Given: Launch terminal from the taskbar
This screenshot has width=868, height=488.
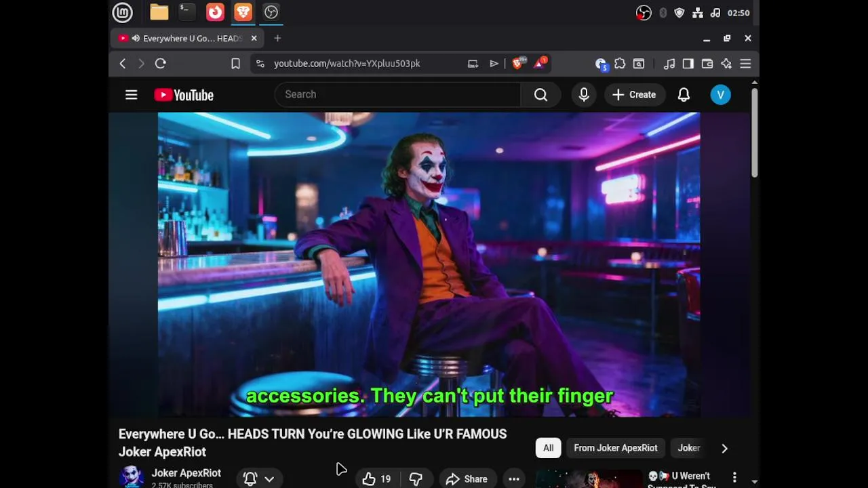Looking at the screenshot, I should point(186,12).
